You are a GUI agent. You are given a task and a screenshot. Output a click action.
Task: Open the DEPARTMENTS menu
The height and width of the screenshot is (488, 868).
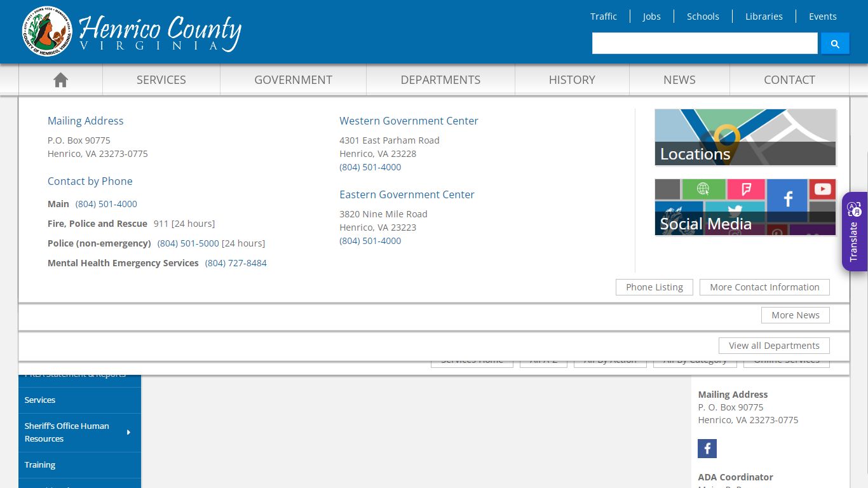pyautogui.click(x=440, y=79)
